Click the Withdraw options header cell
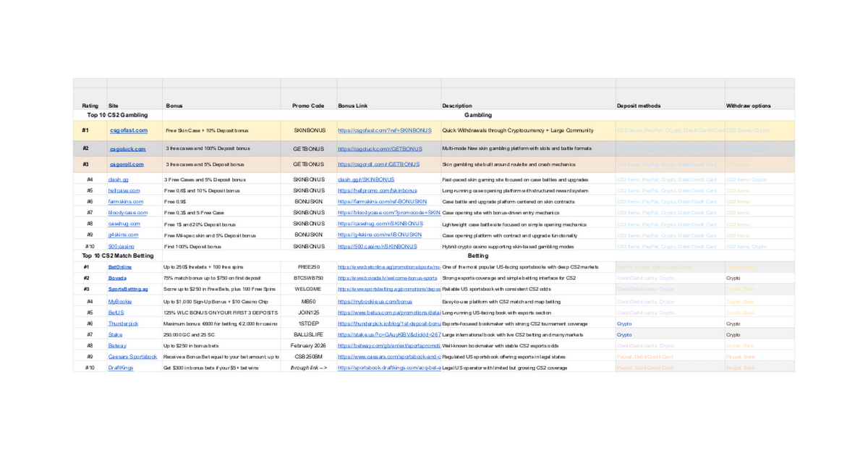 (x=748, y=106)
